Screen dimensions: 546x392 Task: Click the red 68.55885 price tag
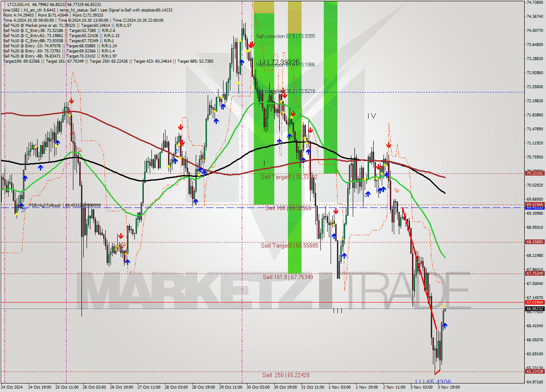(534, 242)
